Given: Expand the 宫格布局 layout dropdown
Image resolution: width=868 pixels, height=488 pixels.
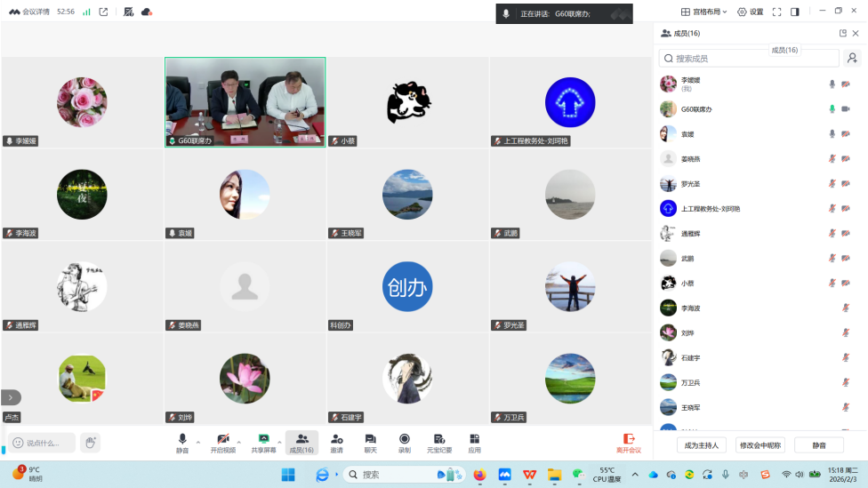Looking at the screenshot, I should 704,12.
